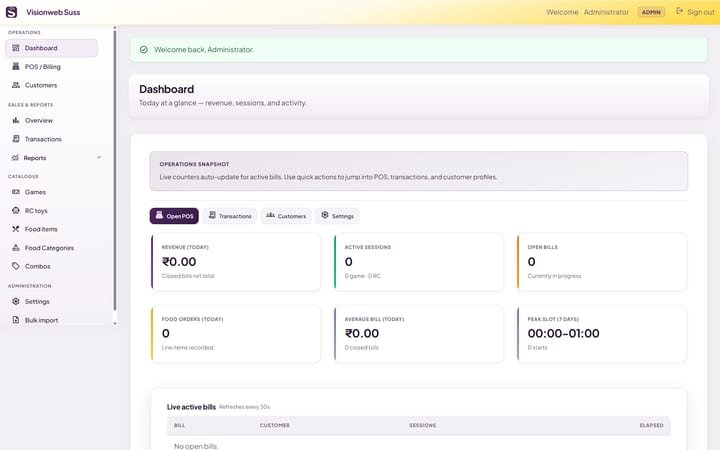The image size is (720, 450).
Task: Click the Games controller icon
Action: (16, 192)
